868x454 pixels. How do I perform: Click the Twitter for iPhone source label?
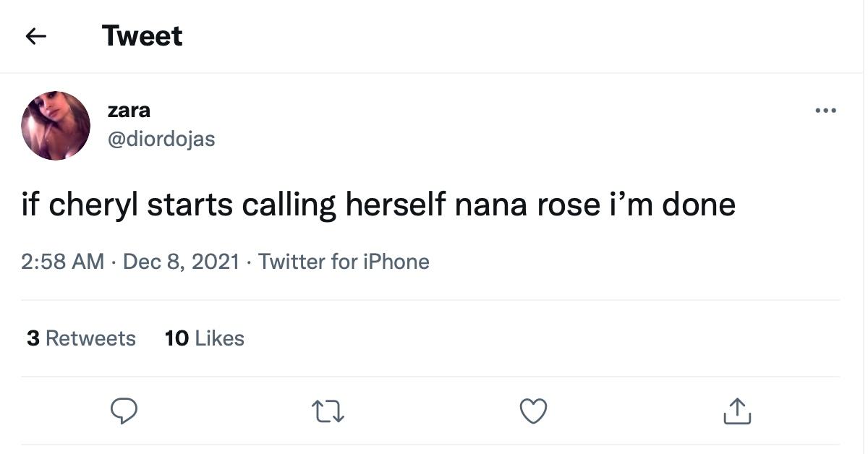pyautogui.click(x=345, y=262)
